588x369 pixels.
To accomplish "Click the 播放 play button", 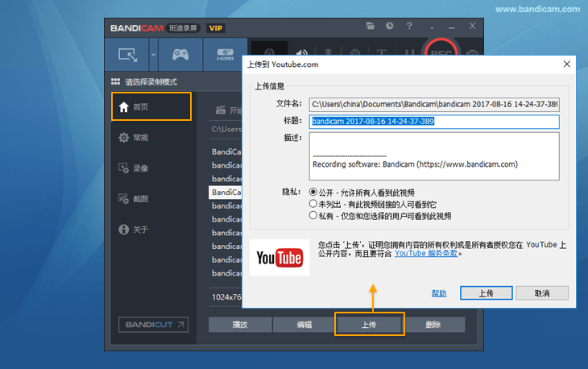I will pos(240,325).
